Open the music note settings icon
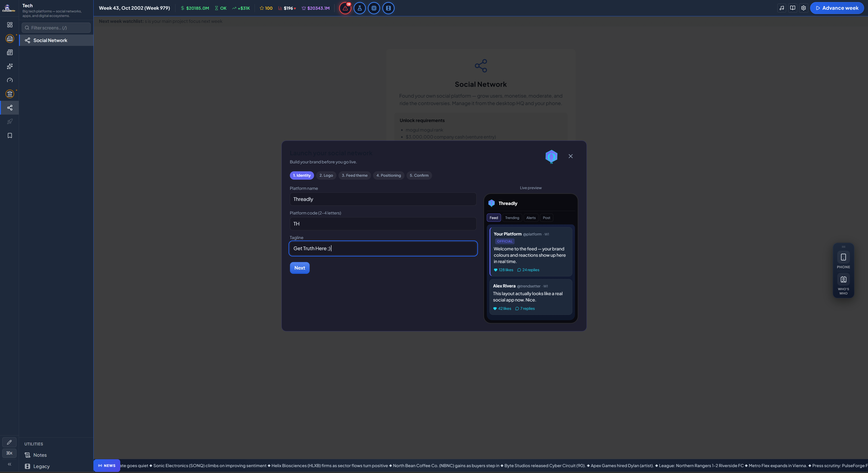The width and height of the screenshot is (868, 473). coord(782,8)
